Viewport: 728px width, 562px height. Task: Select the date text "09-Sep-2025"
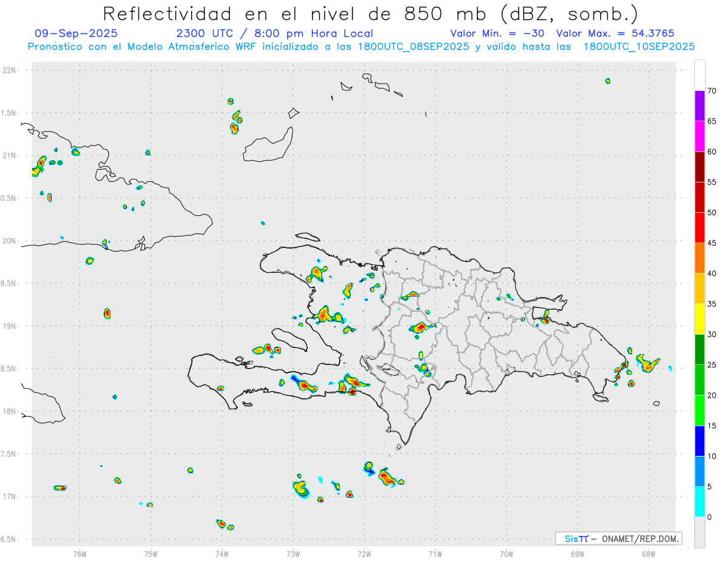coord(76,33)
